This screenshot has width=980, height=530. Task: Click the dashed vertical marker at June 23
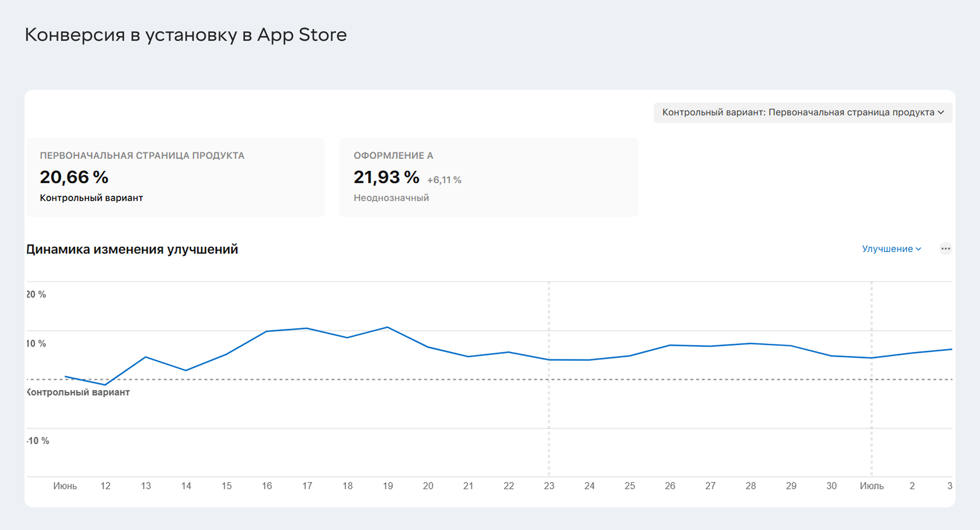point(549,408)
